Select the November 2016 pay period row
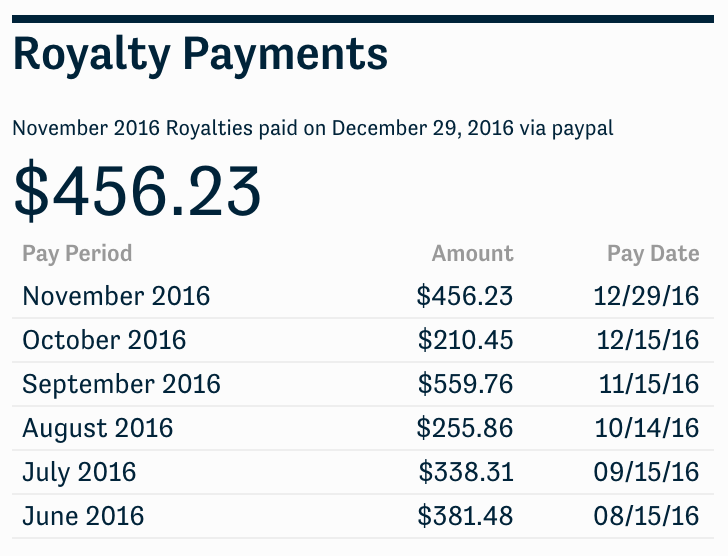 363,296
